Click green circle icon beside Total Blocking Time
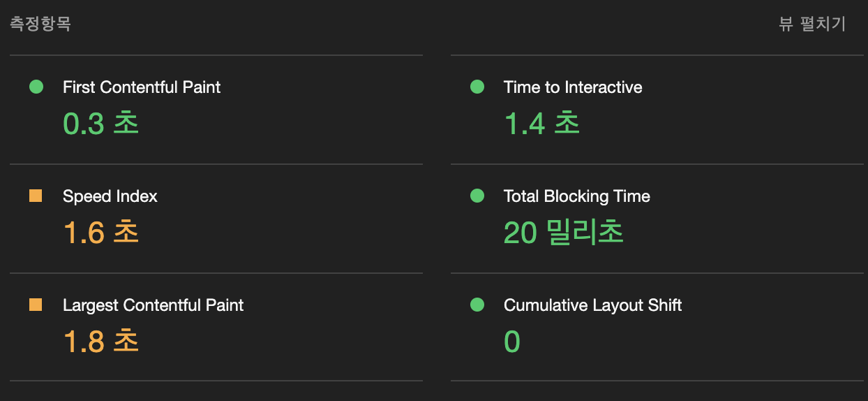868x401 pixels. point(477,196)
